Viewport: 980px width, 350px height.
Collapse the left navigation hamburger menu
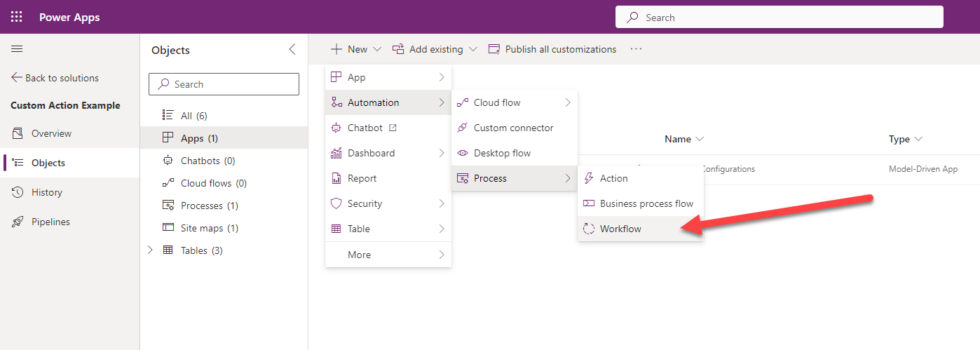[17, 49]
